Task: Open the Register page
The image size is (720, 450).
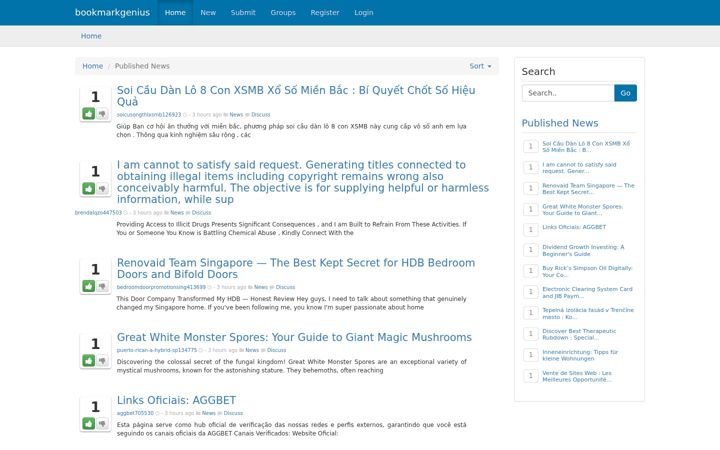Action: [x=325, y=12]
